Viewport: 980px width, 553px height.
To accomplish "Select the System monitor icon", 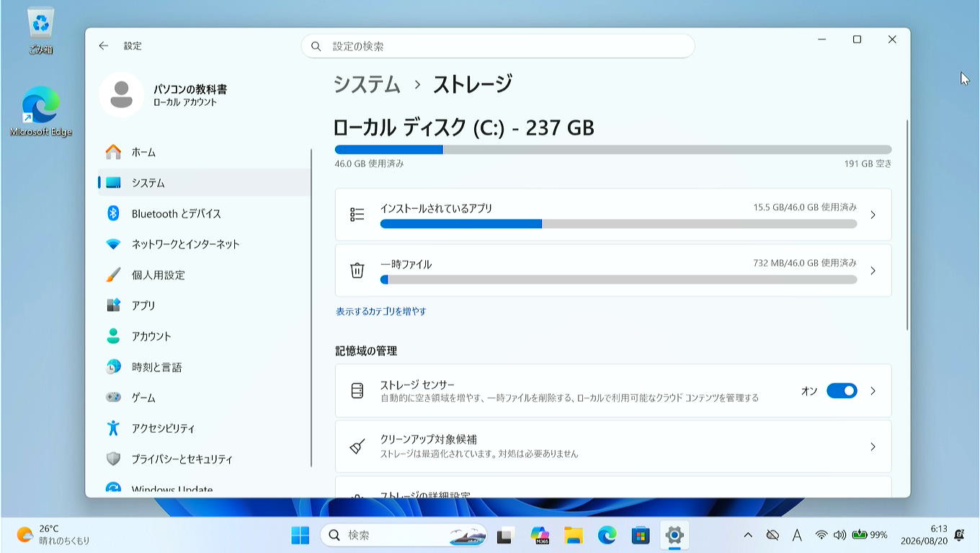I will 113,183.
